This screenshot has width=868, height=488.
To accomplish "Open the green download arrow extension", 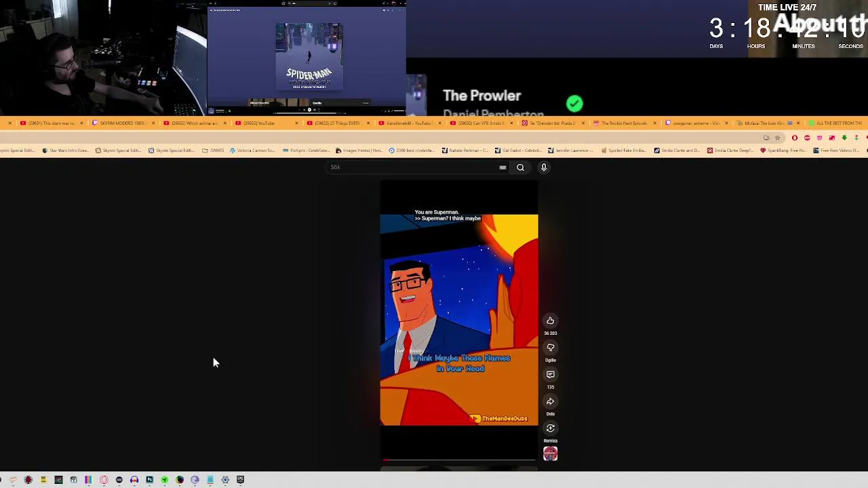I will pos(844,138).
